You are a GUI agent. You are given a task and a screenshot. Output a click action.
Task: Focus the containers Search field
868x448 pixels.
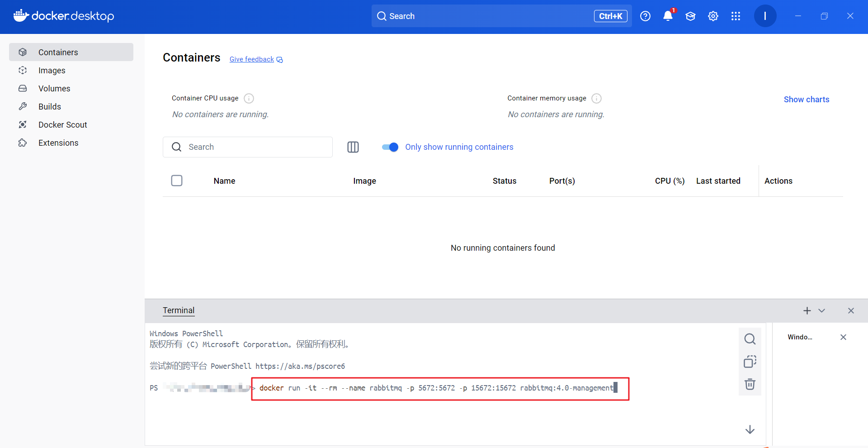tap(248, 147)
